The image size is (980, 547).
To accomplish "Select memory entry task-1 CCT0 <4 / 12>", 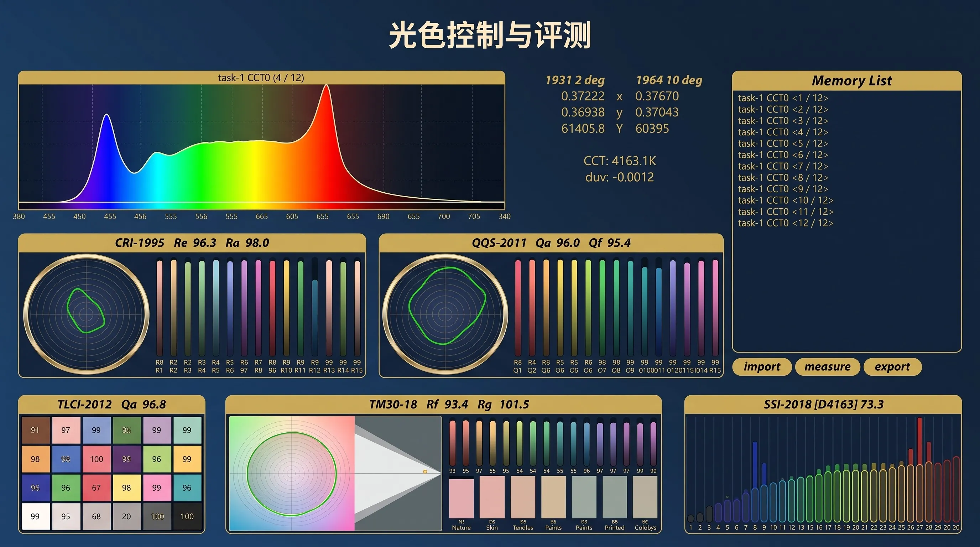I will [x=783, y=132].
